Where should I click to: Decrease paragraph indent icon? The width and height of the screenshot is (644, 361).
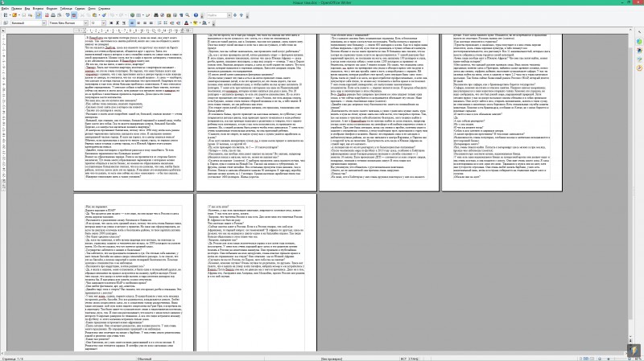click(x=172, y=23)
